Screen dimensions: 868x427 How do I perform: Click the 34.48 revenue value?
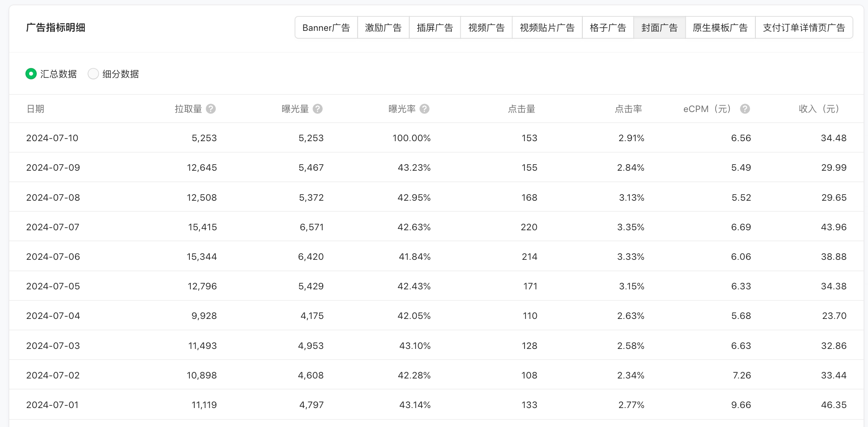(834, 138)
